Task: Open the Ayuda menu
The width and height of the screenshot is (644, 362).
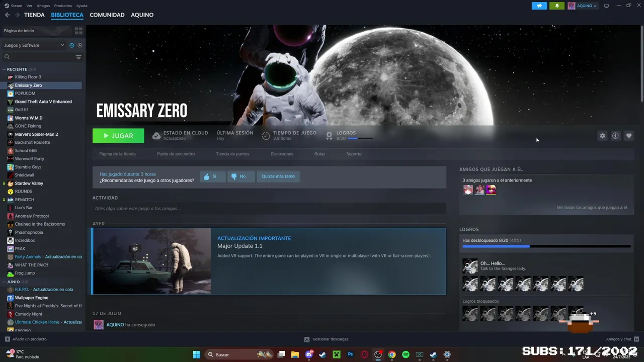Action: point(82,6)
